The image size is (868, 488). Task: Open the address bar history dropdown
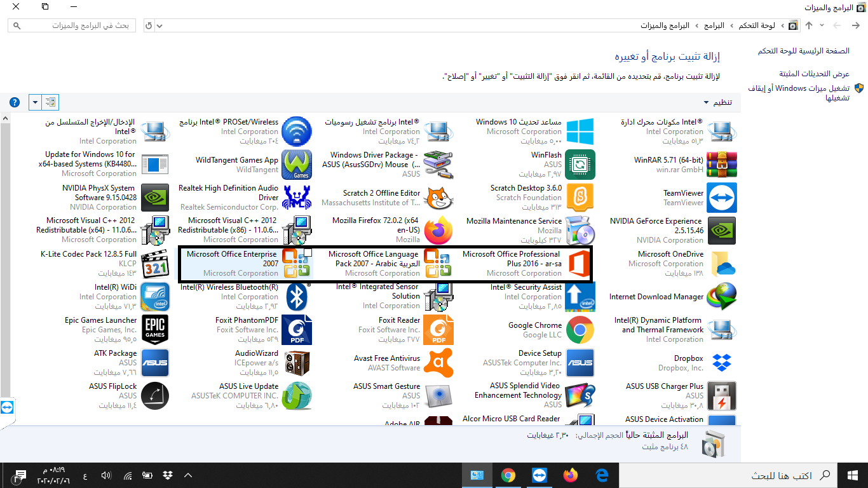click(159, 25)
